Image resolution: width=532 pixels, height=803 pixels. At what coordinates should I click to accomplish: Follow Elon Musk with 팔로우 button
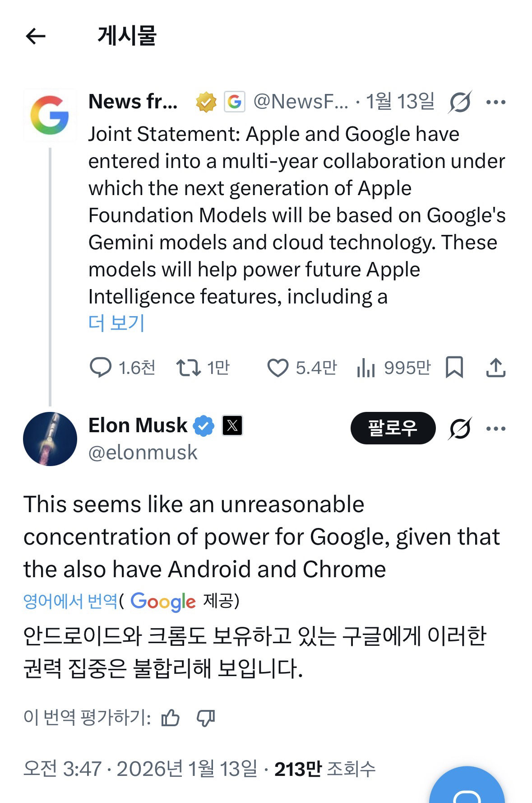(x=393, y=428)
